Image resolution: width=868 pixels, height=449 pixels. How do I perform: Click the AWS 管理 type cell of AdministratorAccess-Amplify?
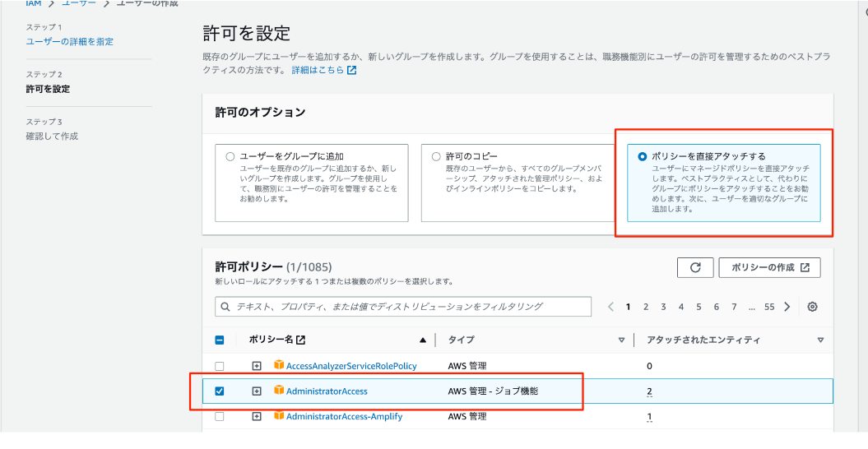(x=467, y=417)
